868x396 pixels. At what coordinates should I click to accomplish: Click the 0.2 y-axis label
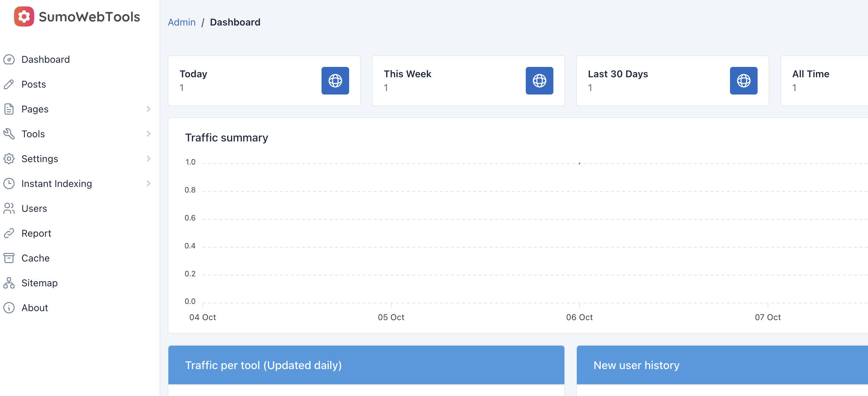coord(190,274)
